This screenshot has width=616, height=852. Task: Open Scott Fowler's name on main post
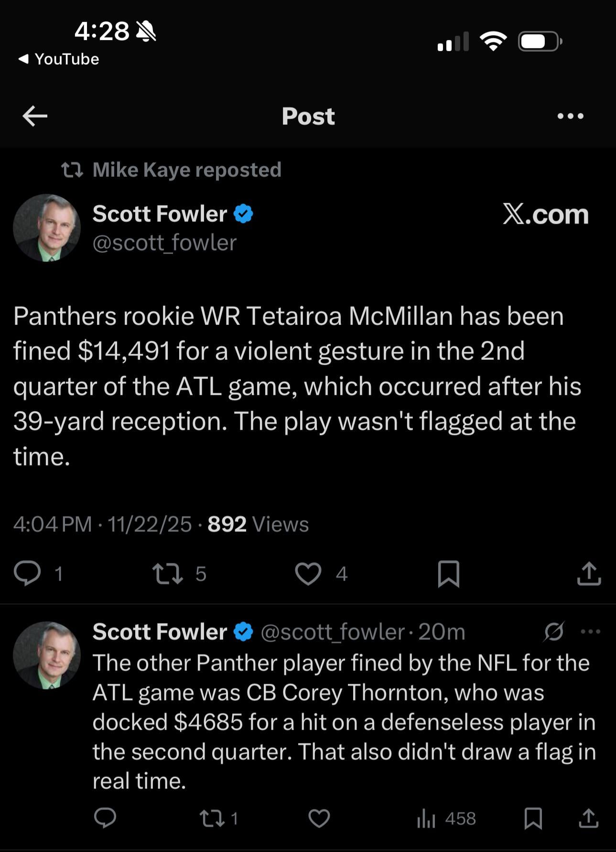[160, 214]
